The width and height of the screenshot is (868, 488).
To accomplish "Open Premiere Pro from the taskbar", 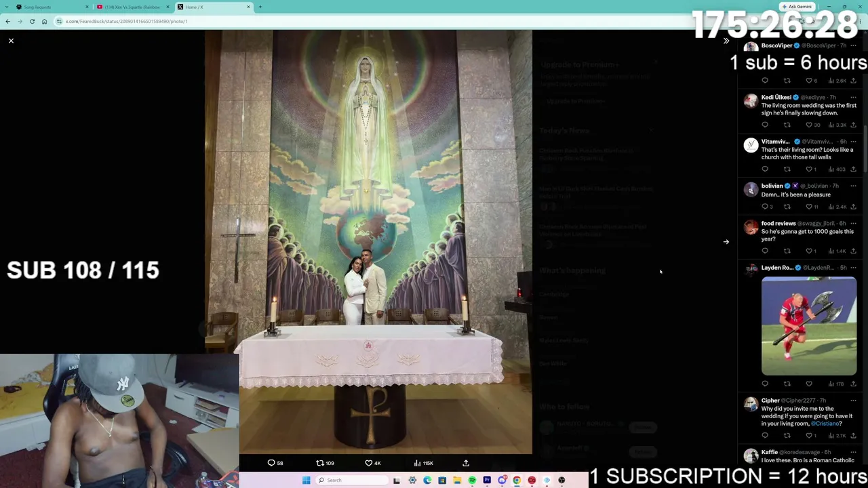I will [487, 480].
